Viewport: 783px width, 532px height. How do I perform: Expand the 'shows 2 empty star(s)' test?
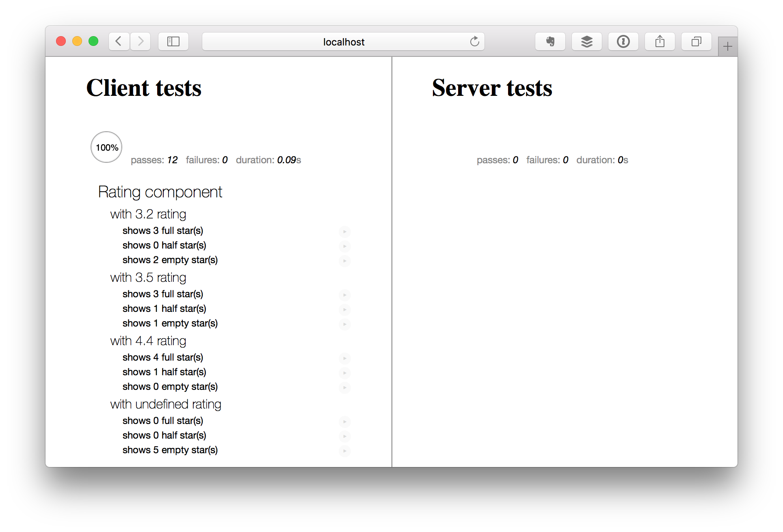(170, 260)
